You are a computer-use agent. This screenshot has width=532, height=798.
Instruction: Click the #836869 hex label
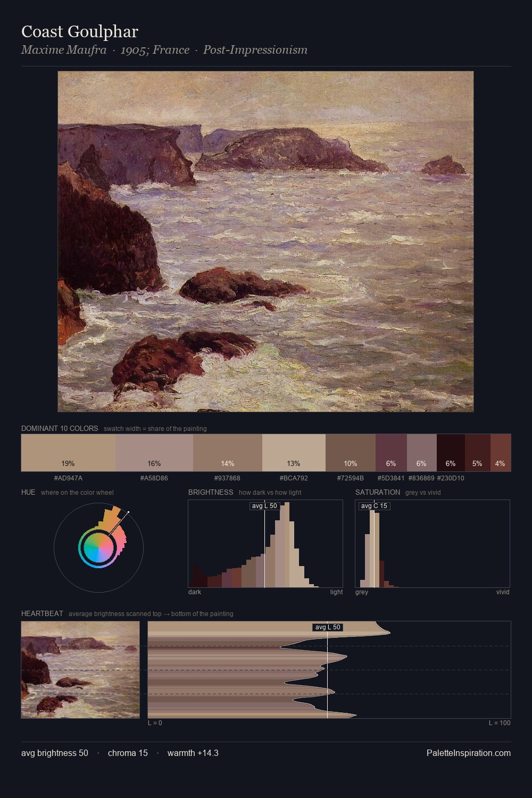click(x=422, y=478)
